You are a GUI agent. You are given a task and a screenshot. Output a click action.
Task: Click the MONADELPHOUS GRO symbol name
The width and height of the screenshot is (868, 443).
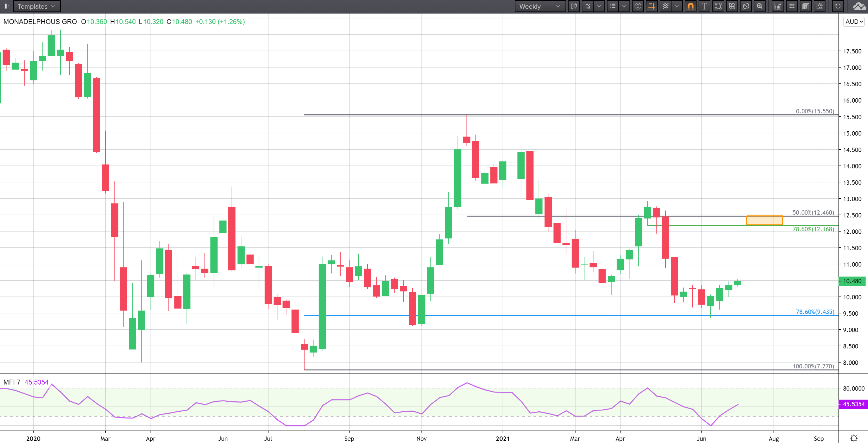pyautogui.click(x=40, y=22)
